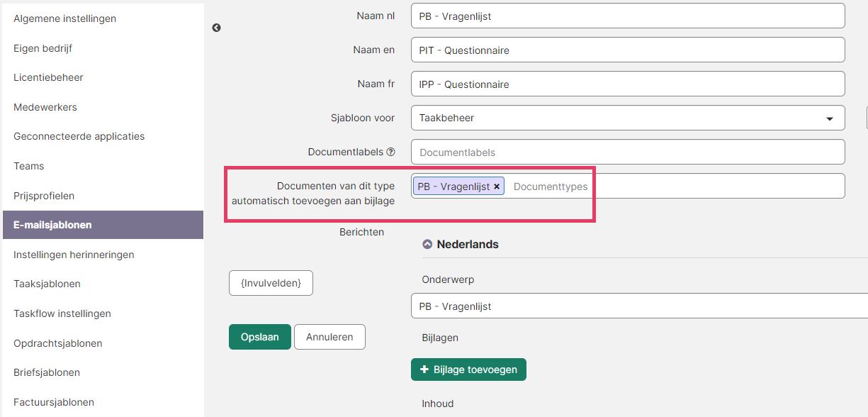Open Algemene instellingen in the sidebar
The image size is (868, 417).
click(64, 18)
